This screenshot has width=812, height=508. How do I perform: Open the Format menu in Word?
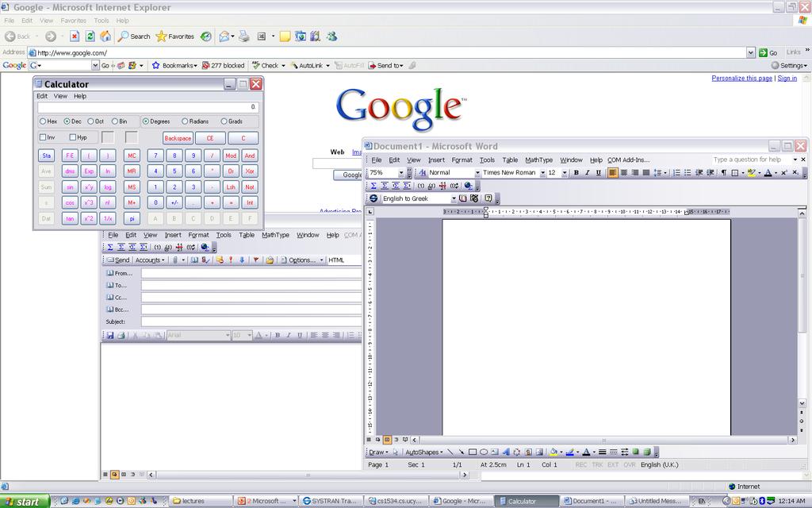[x=462, y=160]
